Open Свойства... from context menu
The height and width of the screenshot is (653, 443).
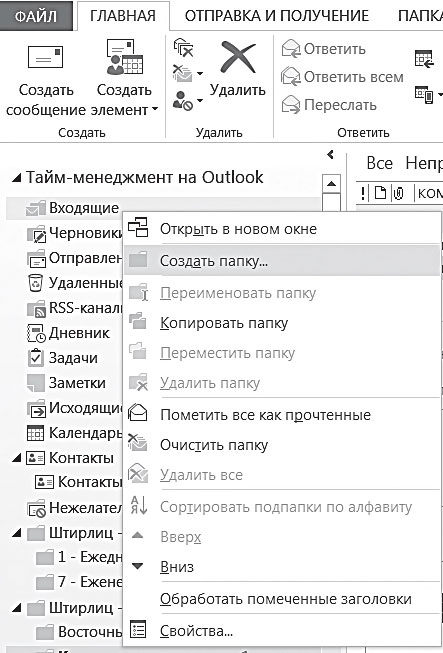(x=282, y=631)
